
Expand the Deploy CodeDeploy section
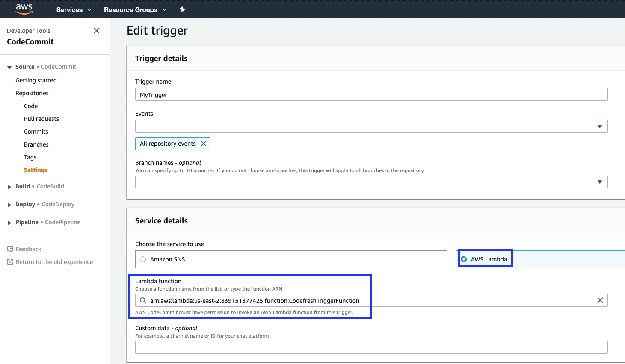pos(9,205)
